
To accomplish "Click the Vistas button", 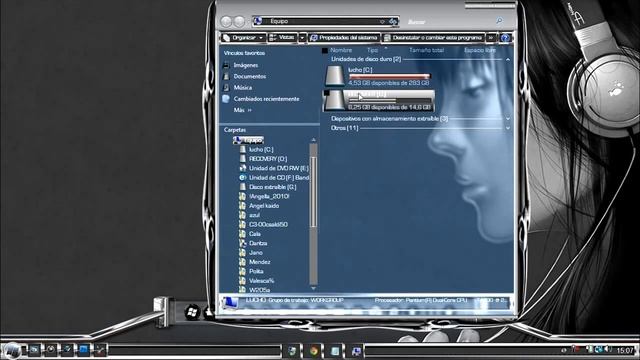I will pyautogui.click(x=282, y=38).
